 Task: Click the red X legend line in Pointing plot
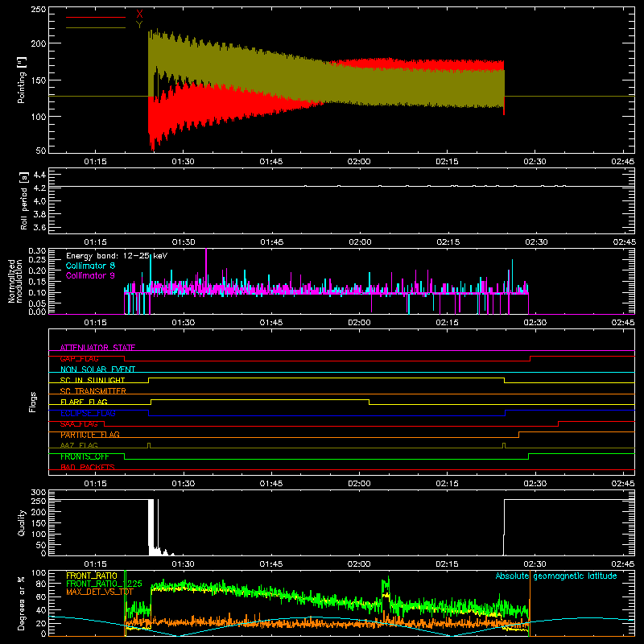point(96,17)
